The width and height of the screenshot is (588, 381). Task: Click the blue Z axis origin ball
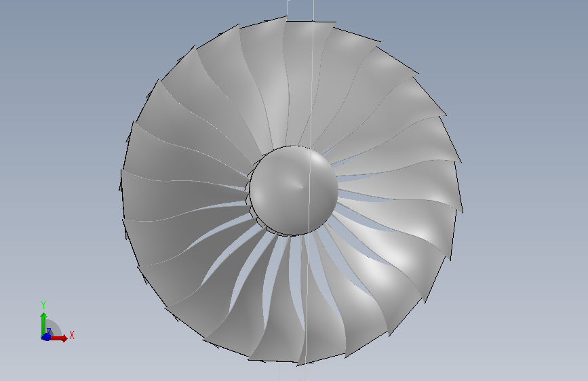tap(45, 336)
